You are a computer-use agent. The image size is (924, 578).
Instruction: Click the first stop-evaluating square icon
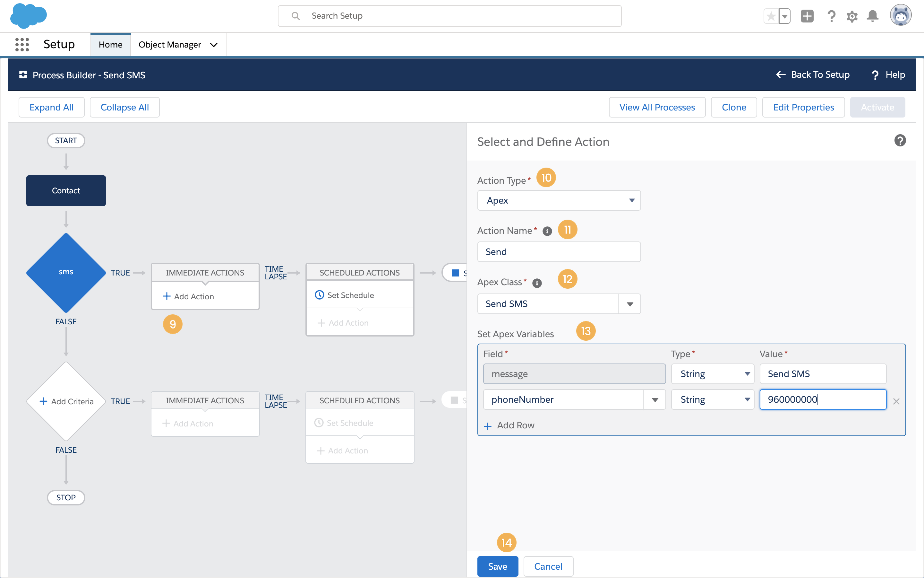click(x=456, y=273)
